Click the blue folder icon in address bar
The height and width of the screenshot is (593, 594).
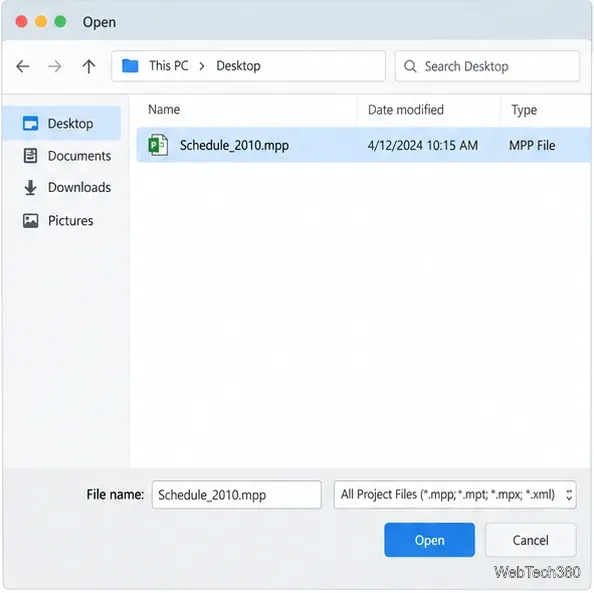(130, 66)
